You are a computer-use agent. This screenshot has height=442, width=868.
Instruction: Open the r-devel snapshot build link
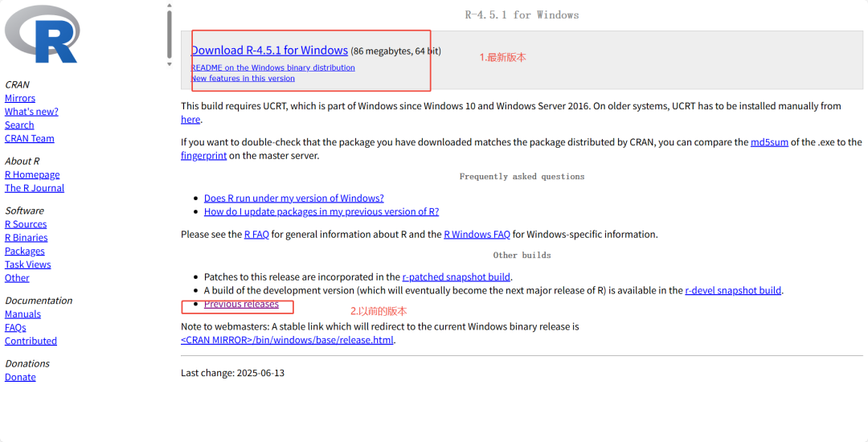tap(733, 290)
